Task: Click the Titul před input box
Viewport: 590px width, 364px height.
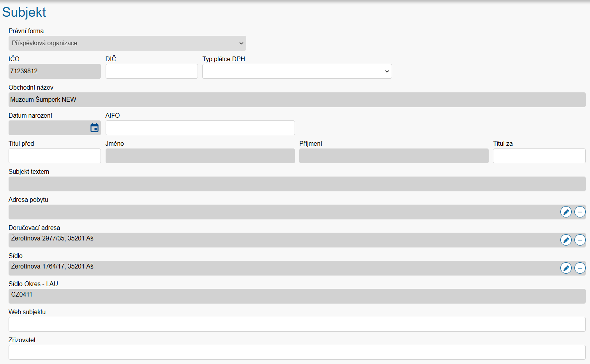Action: 55,156
